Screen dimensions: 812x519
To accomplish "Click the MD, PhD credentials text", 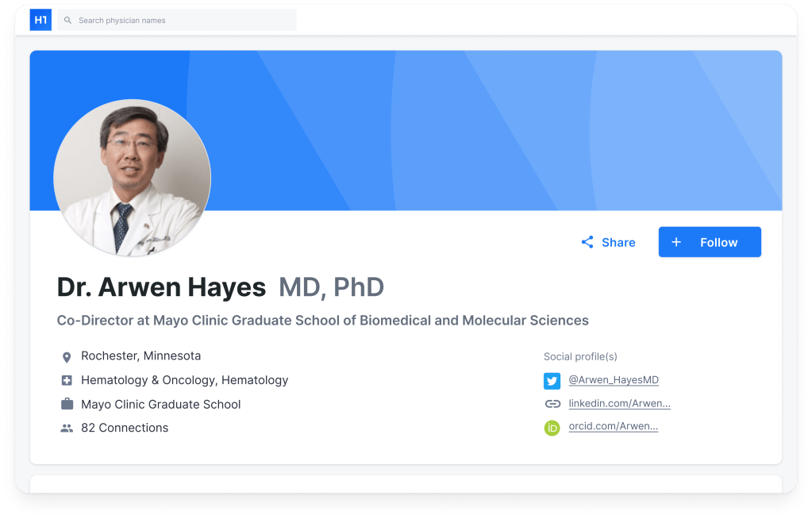I will pyautogui.click(x=332, y=287).
